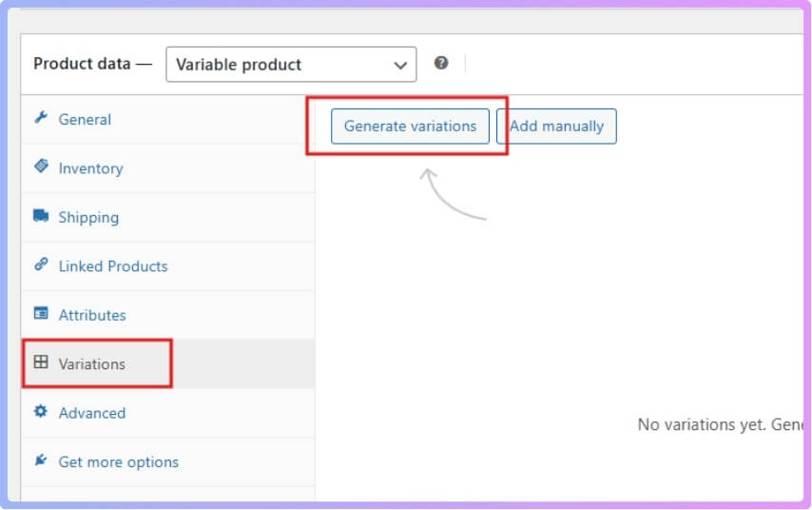The height and width of the screenshot is (510, 812).
Task: Click the Variations grid icon
Action: point(41,362)
